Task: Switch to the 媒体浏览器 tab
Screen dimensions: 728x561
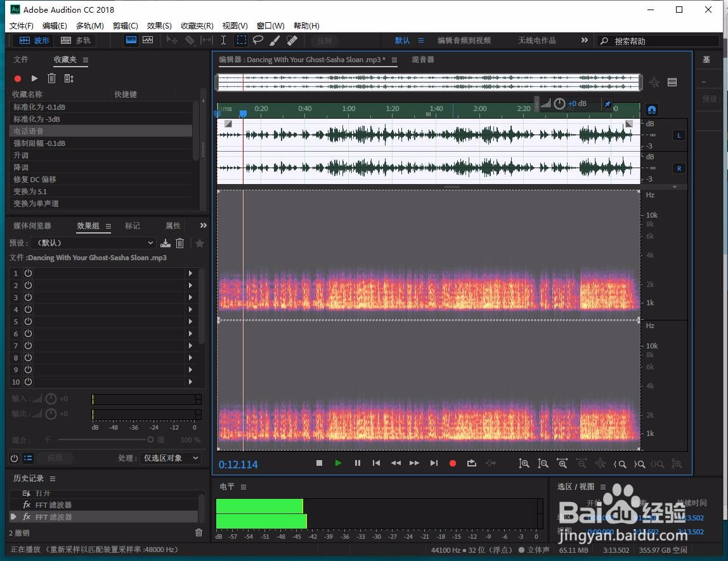Action: [32, 225]
